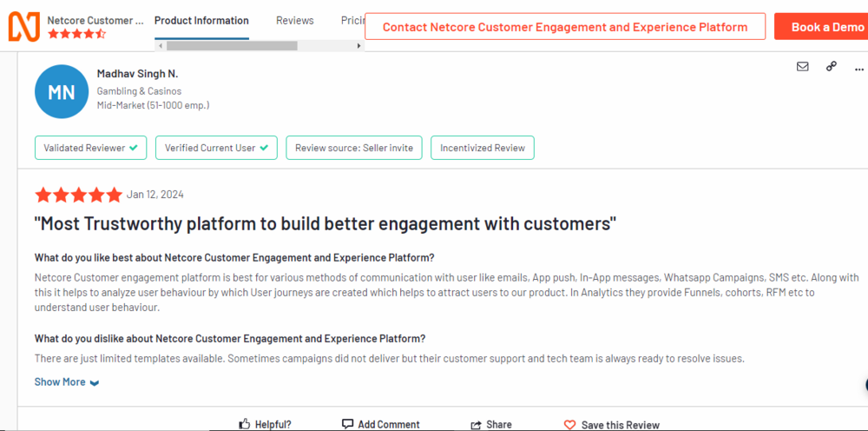
Task: Click the "What do you like best" heading
Action: click(x=234, y=257)
